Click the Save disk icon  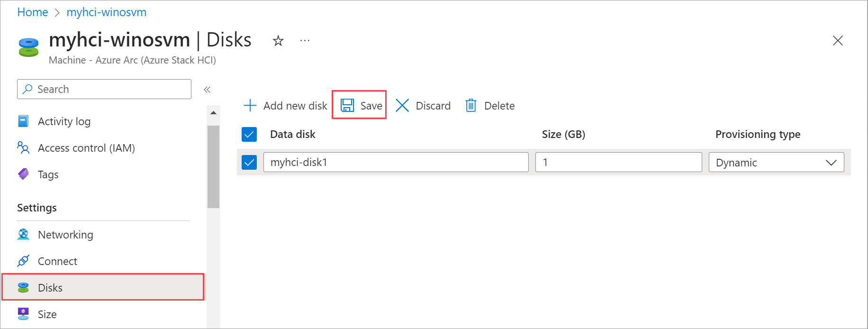pos(347,105)
